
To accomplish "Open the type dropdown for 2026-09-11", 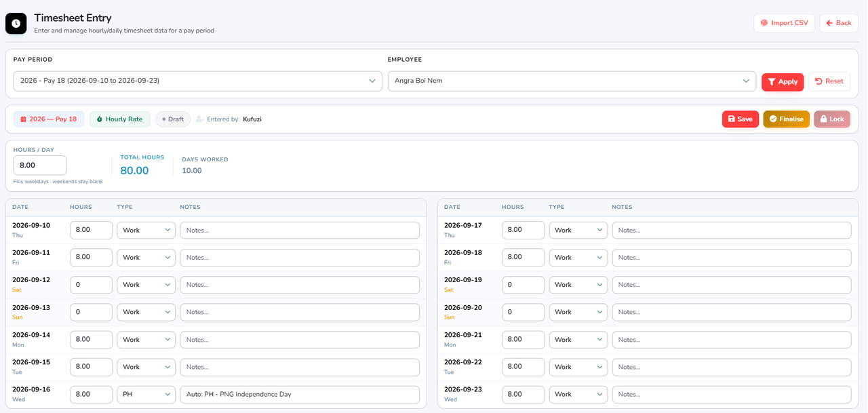I will point(146,257).
